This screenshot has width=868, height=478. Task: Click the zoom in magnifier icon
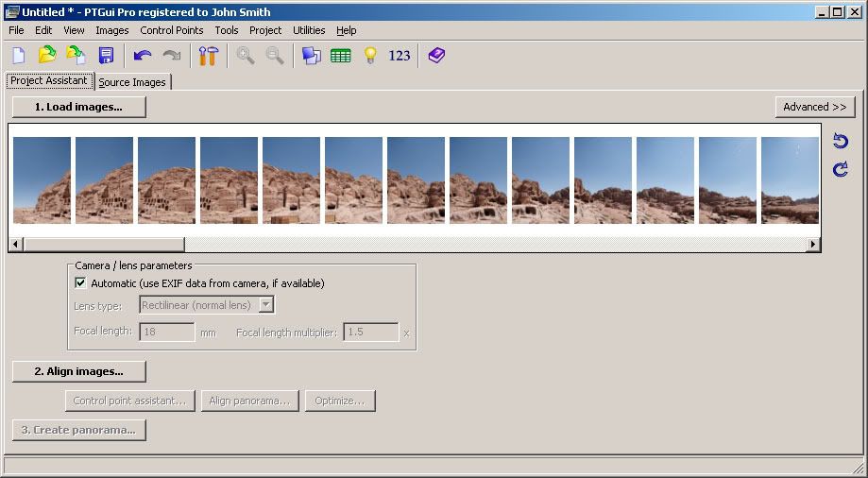[x=246, y=56]
